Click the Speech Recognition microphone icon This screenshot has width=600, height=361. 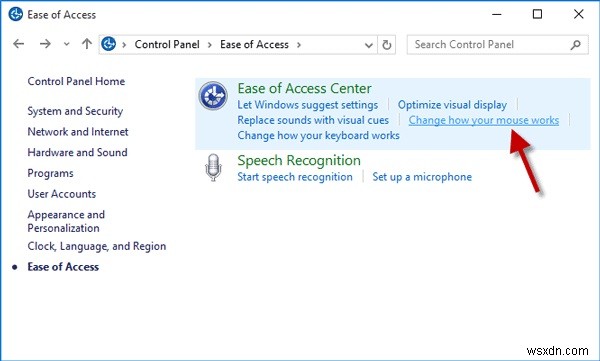pos(213,167)
